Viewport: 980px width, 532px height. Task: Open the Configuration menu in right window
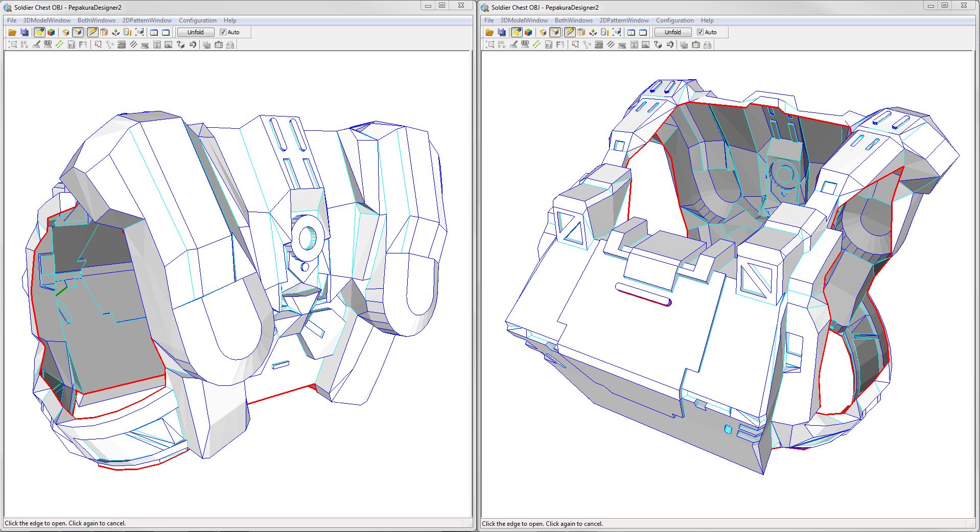coord(675,20)
